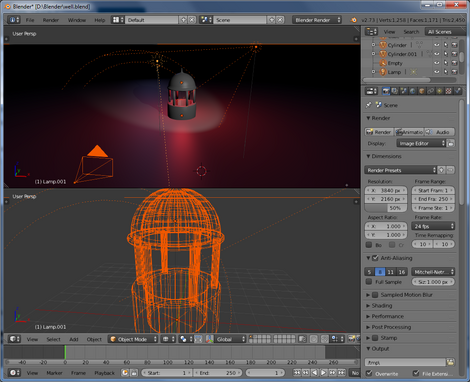Select the Render Layers properties tab icon

395,91
